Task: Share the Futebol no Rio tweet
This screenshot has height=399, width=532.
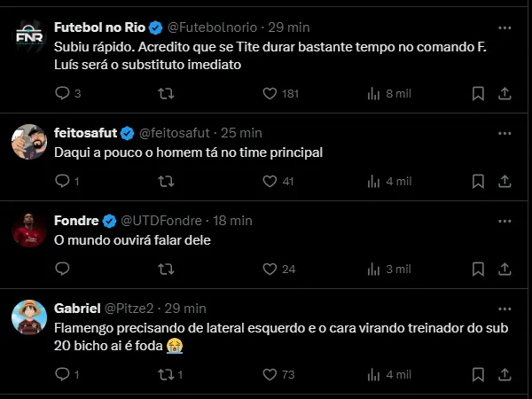Action: point(505,93)
